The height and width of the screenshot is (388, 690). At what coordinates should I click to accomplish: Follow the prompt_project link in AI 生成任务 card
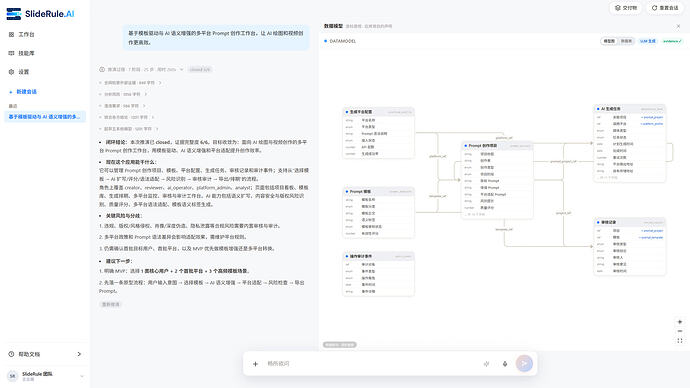[652, 117]
